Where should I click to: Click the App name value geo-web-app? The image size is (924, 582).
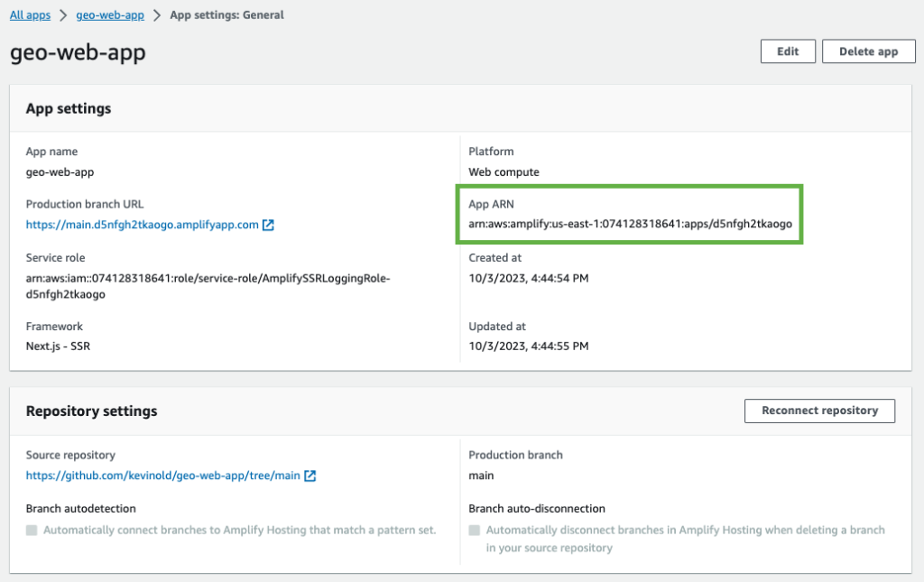[60, 172]
